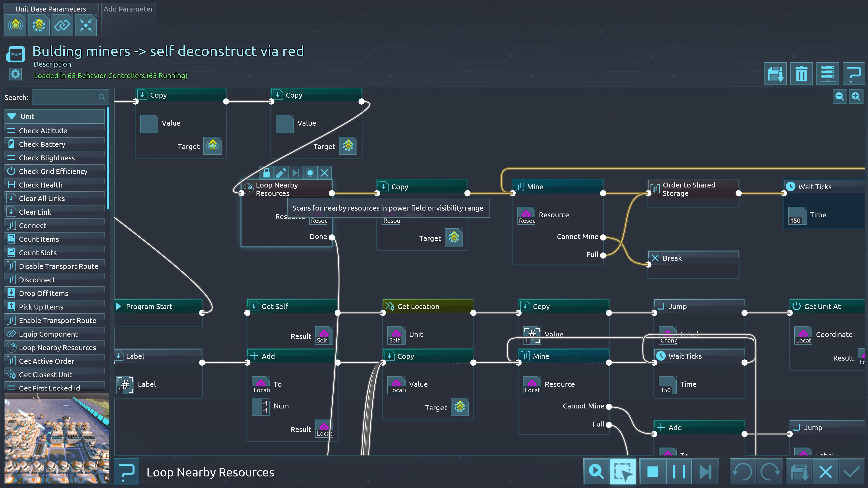Choose Drop Off Items instruction
Image resolution: width=868 pixels, height=488 pixels.
point(43,293)
